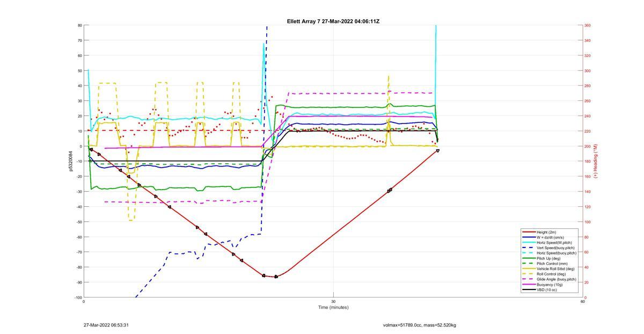Click the plot title 'Ellett Array 7 27-Mar-2022 04:06:11Z'

333,21
